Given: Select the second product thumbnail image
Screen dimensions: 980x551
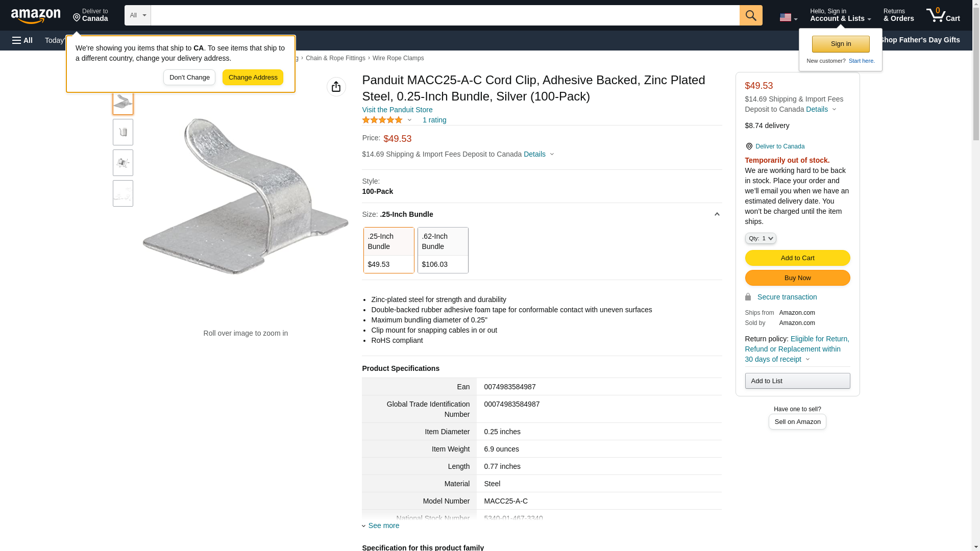Looking at the screenshot, I should click(x=123, y=132).
